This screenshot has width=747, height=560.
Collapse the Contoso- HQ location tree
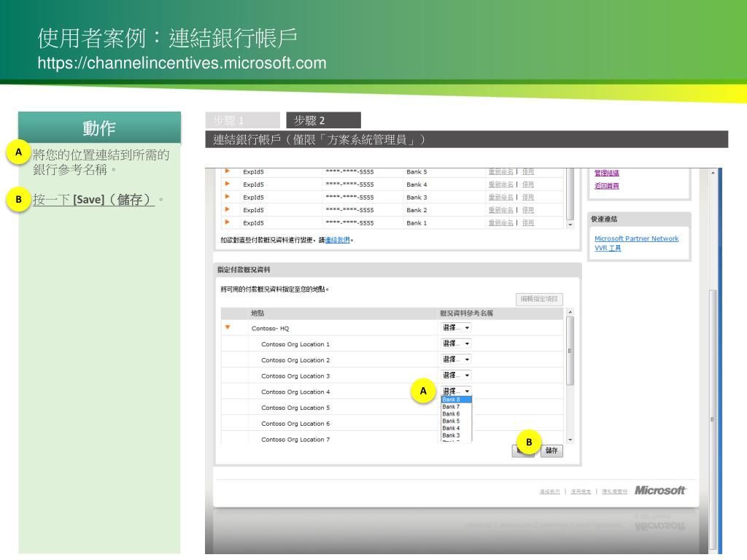tap(228, 327)
